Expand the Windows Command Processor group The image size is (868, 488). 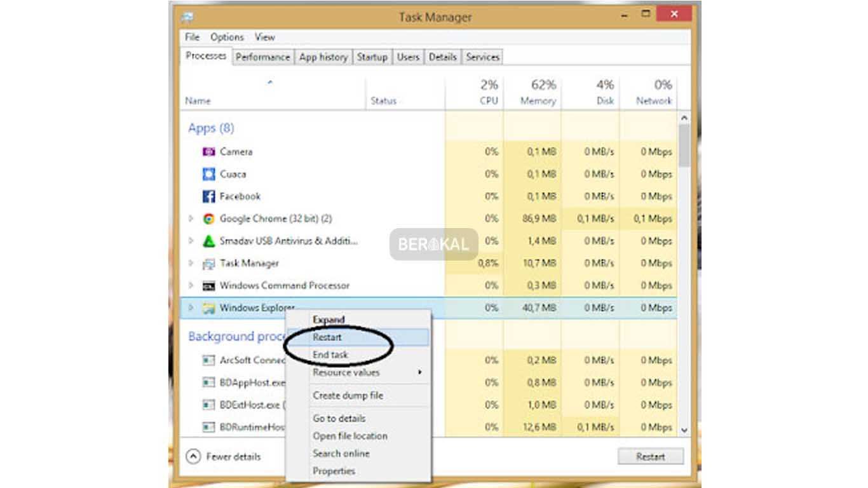(191, 285)
